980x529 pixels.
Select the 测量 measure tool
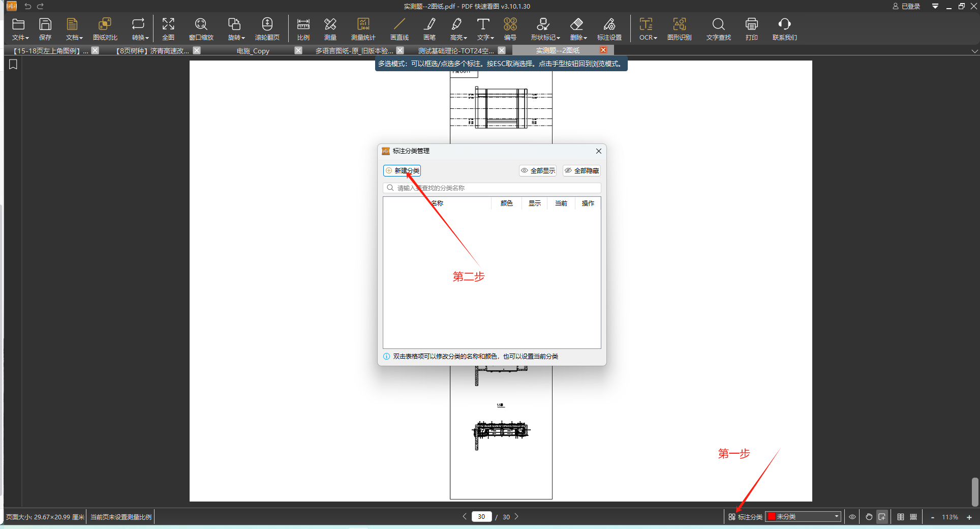[330, 29]
